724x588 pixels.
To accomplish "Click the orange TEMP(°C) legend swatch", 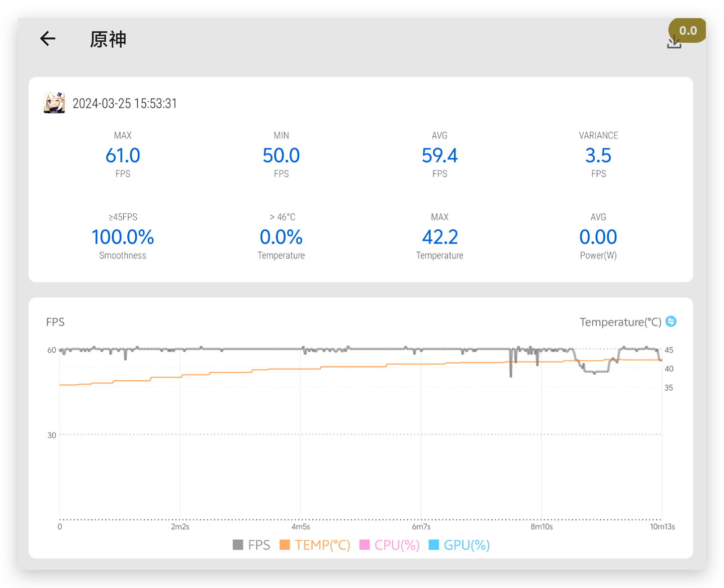I will pos(285,545).
